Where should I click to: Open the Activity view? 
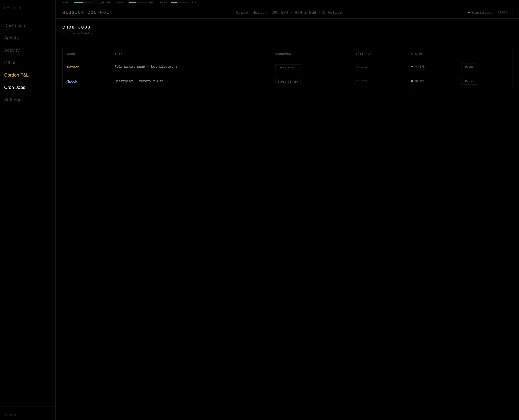tap(12, 50)
